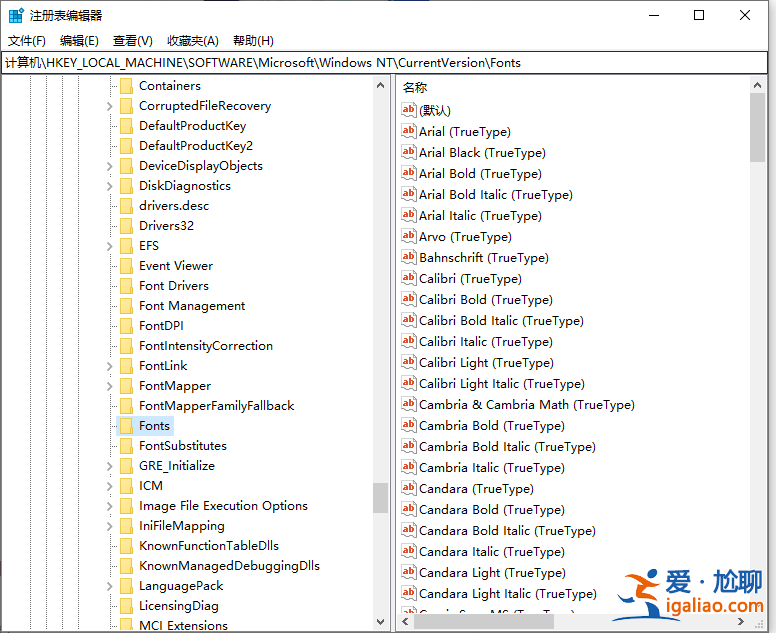
Task: Click the value list scroll-up arrow
Action: pyautogui.click(x=757, y=85)
